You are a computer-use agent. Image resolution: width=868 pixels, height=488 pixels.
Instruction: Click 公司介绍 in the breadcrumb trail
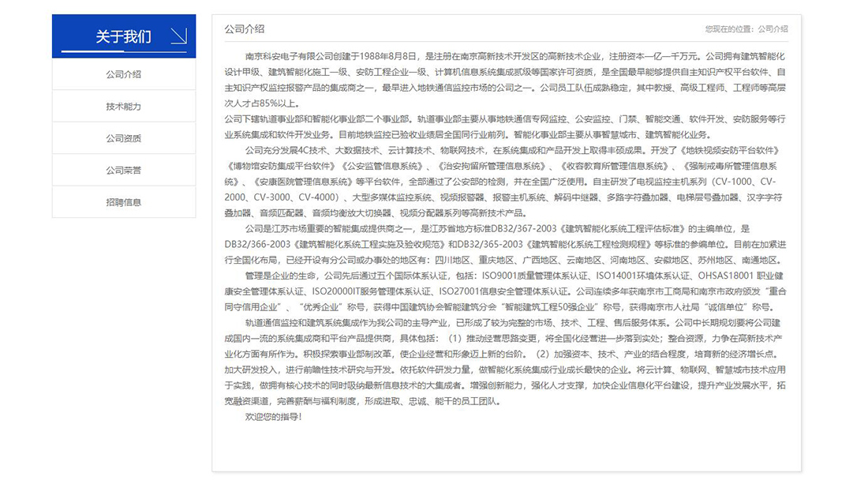[776, 28]
